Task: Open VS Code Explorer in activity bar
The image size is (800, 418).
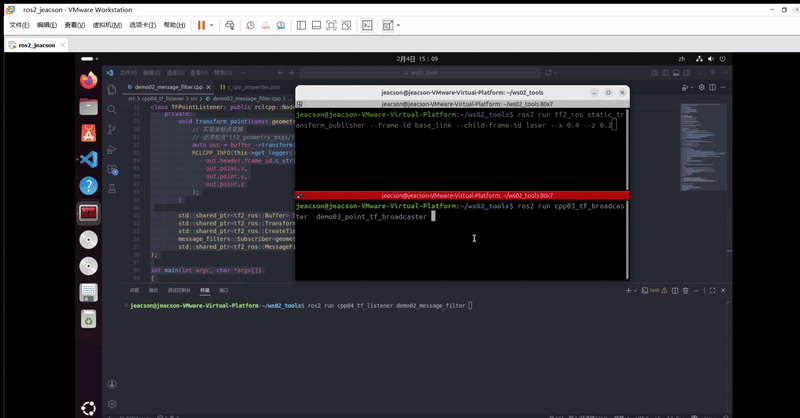Action: click(112, 89)
